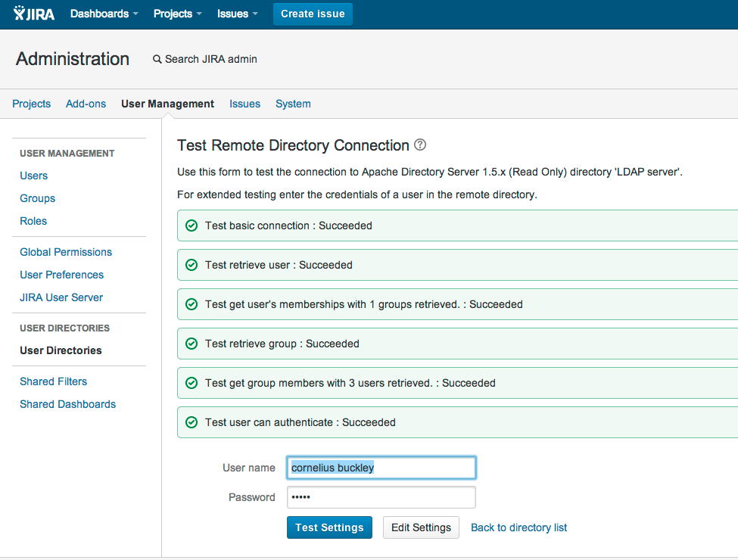Open the Issues dropdown in top bar
This screenshot has height=560, width=738.
pos(237,14)
